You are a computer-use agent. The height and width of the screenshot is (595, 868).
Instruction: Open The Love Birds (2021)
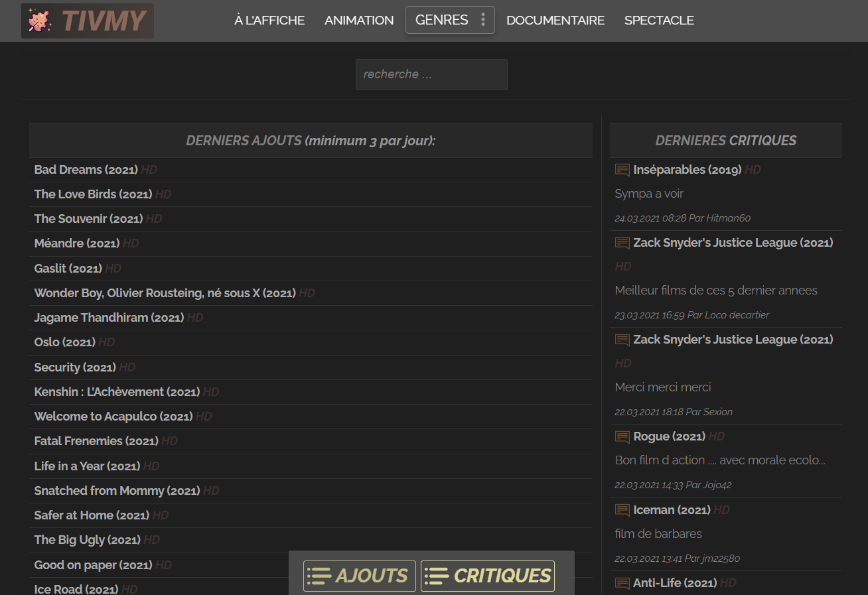click(94, 194)
